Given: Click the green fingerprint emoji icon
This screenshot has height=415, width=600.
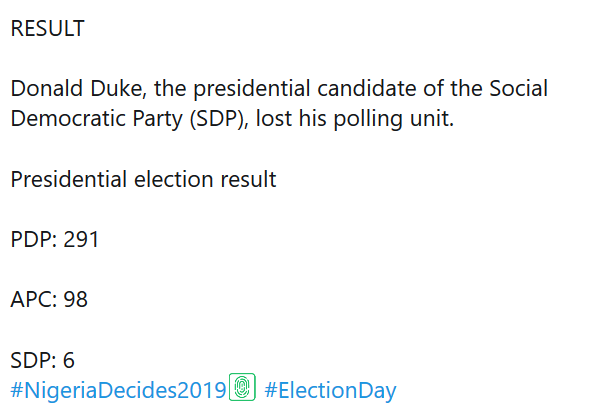Looking at the screenshot, I should (243, 387).
